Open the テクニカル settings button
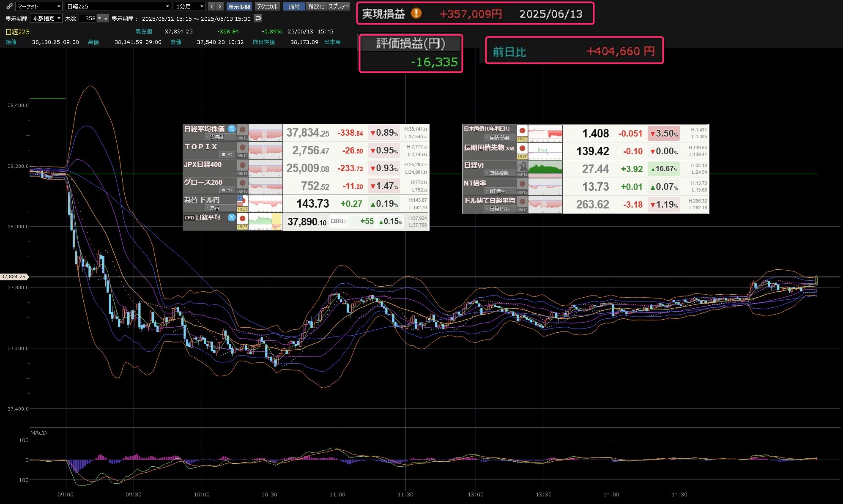 [x=267, y=6]
